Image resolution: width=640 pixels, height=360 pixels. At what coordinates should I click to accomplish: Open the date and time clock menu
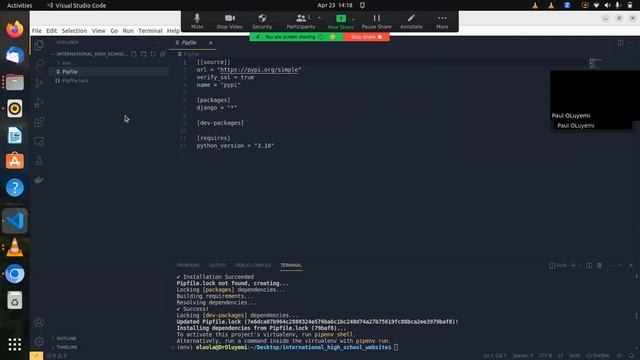click(335, 5)
